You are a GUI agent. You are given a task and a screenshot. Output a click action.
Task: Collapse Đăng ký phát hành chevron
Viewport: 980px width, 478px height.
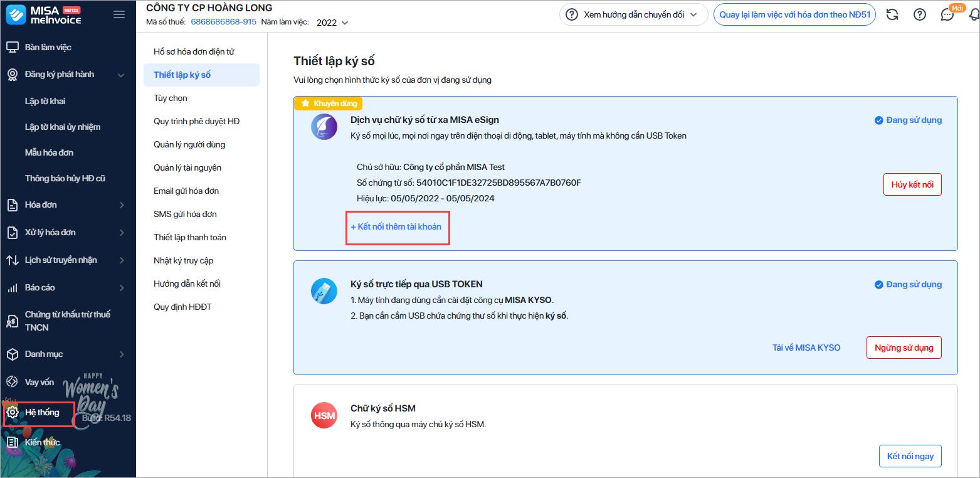[x=122, y=75]
